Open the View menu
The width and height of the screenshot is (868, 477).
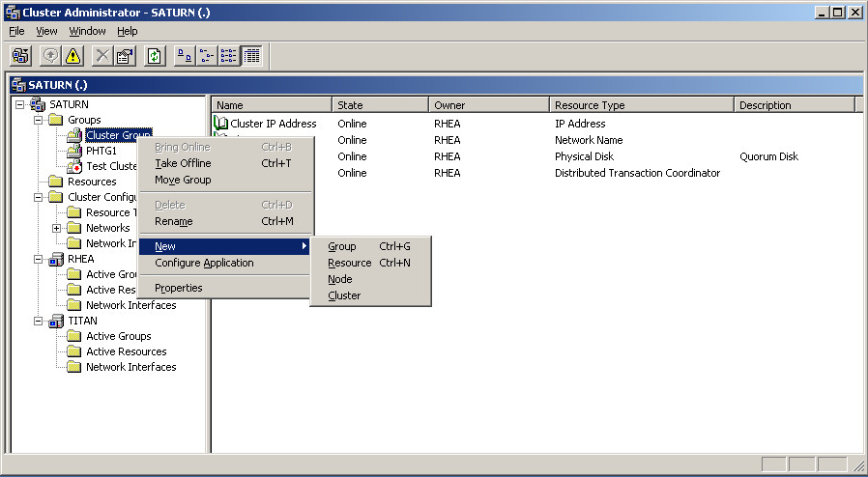click(46, 31)
